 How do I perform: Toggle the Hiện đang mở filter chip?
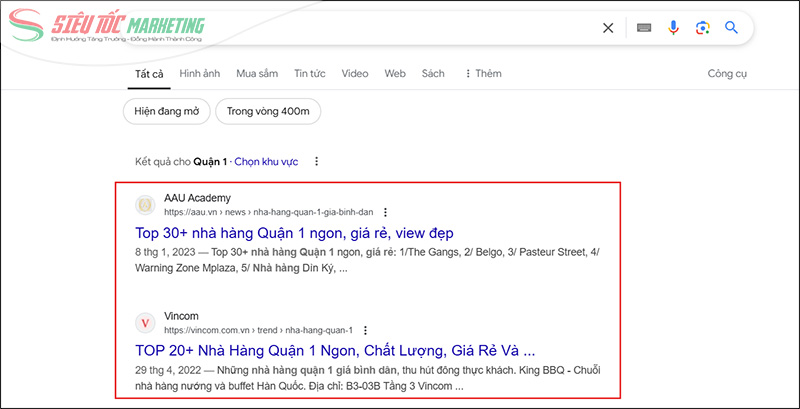(167, 112)
